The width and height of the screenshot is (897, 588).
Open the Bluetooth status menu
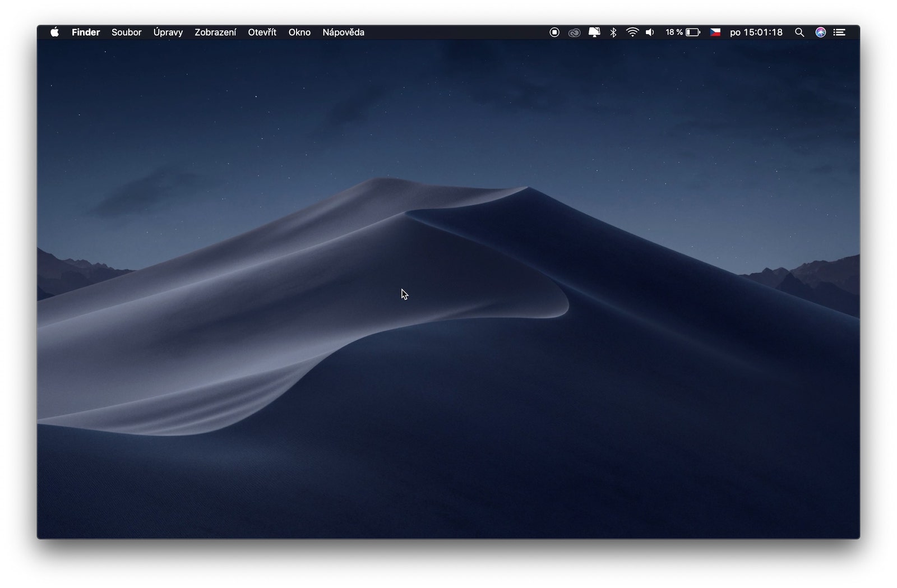(613, 33)
